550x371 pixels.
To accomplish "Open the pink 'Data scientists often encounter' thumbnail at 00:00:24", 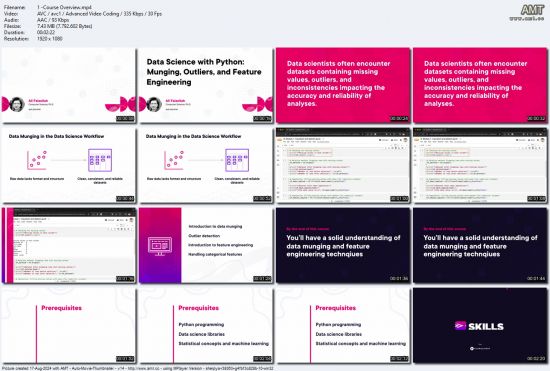I will (343, 85).
